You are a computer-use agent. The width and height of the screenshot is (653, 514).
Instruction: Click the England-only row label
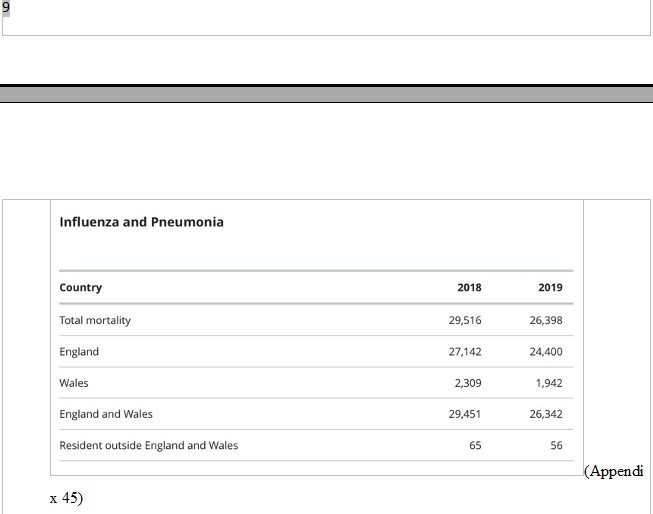pos(79,352)
